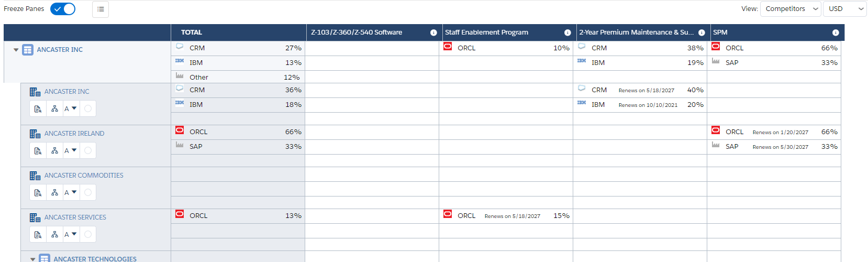Click ORCL 'Renews on 1/20/2027' cell
This screenshot has height=262, width=868.
click(774, 132)
